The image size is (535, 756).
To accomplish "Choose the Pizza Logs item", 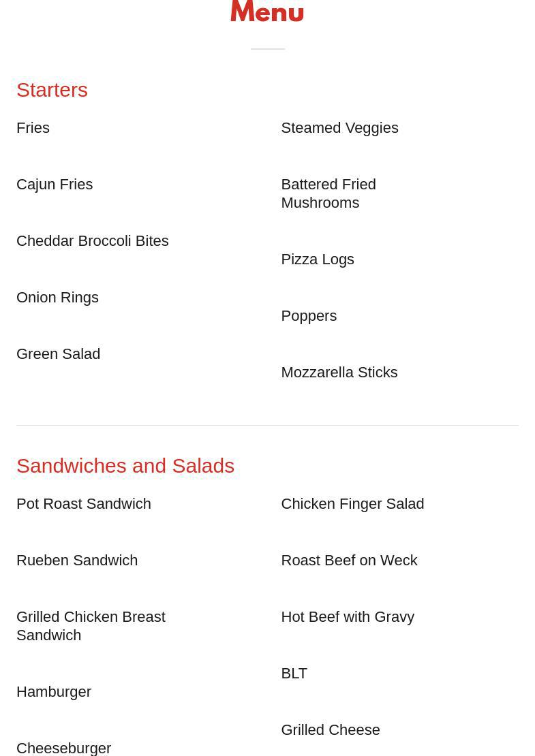I will pos(317,259).
